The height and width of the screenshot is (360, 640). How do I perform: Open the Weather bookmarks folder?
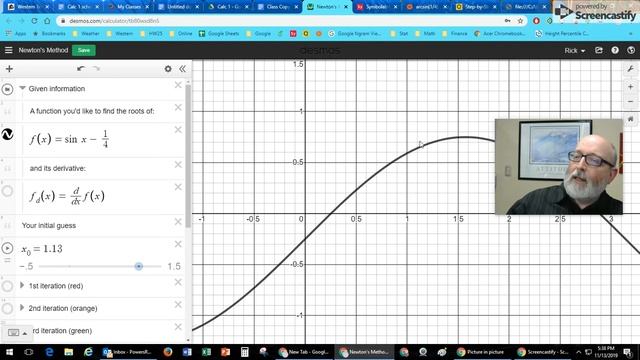click(x=86, y=33)
